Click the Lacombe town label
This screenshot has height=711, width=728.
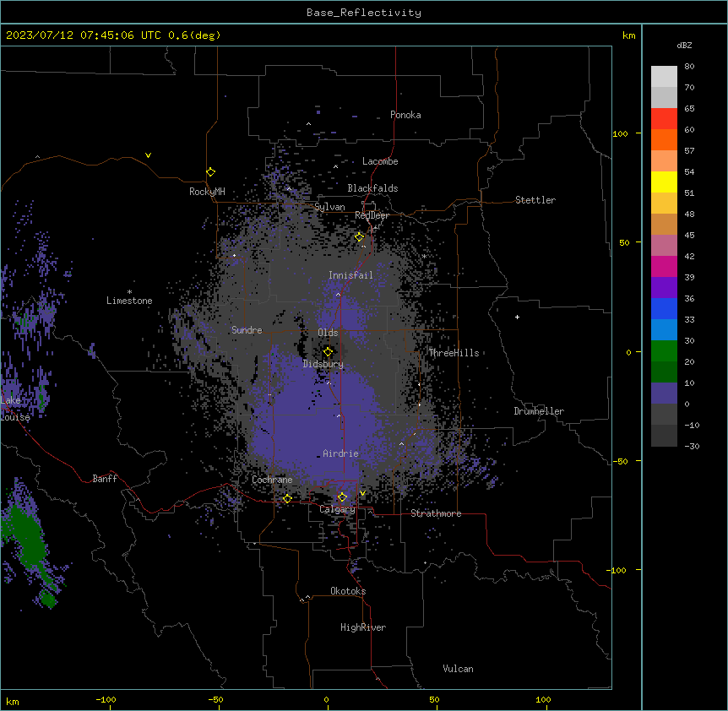(x=380, y=161)
